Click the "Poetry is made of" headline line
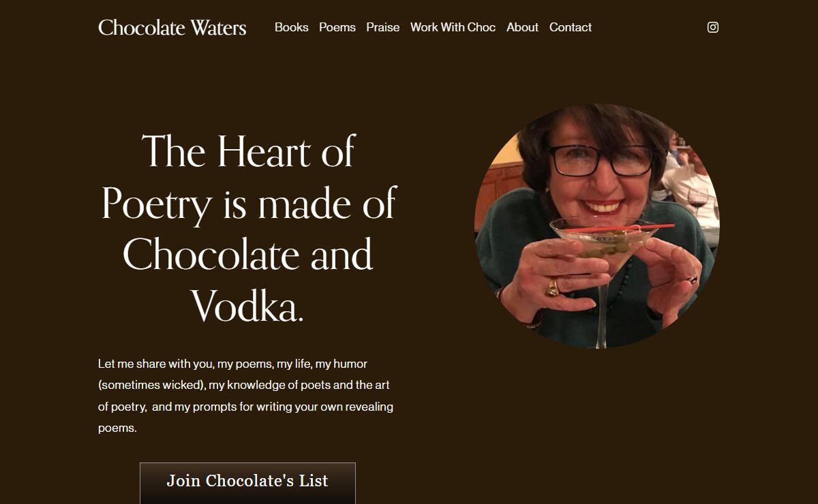Image resolution: width=818 pixels, height=504 pixels. point(248,204)
